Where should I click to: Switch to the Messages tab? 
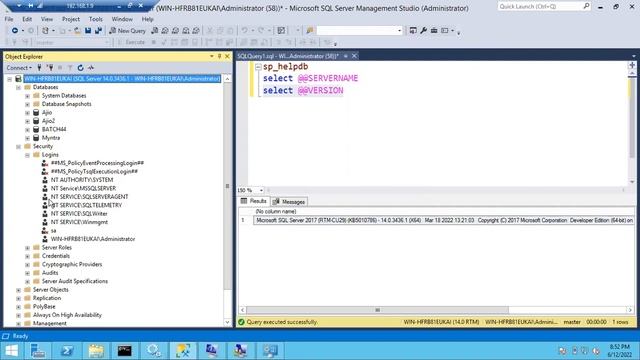[289, 202]
